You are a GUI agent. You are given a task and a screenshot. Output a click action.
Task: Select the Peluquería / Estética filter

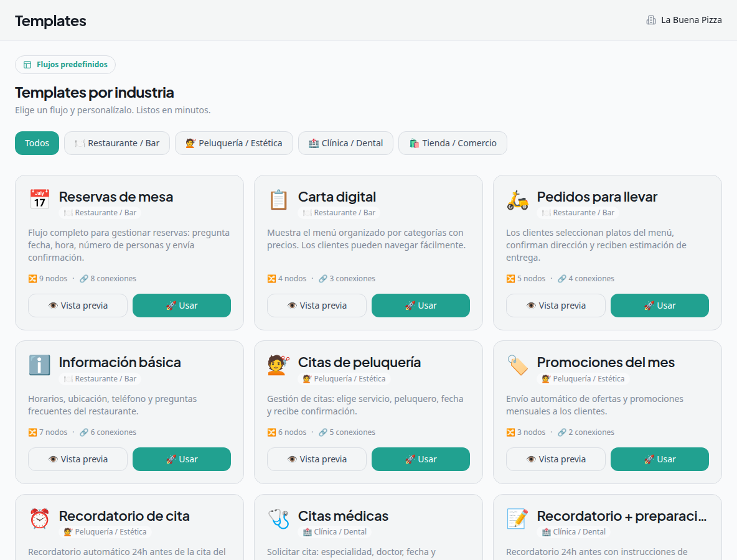(233, 143)
